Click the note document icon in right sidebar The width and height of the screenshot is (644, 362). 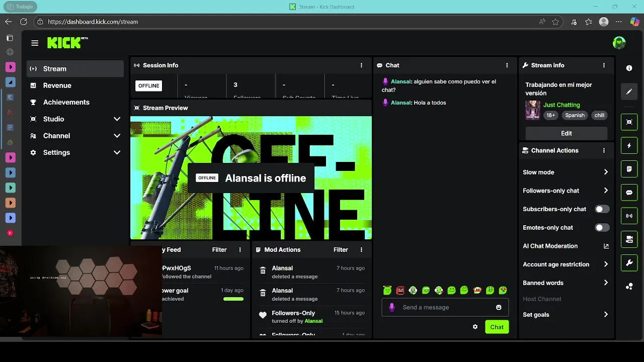629,169
